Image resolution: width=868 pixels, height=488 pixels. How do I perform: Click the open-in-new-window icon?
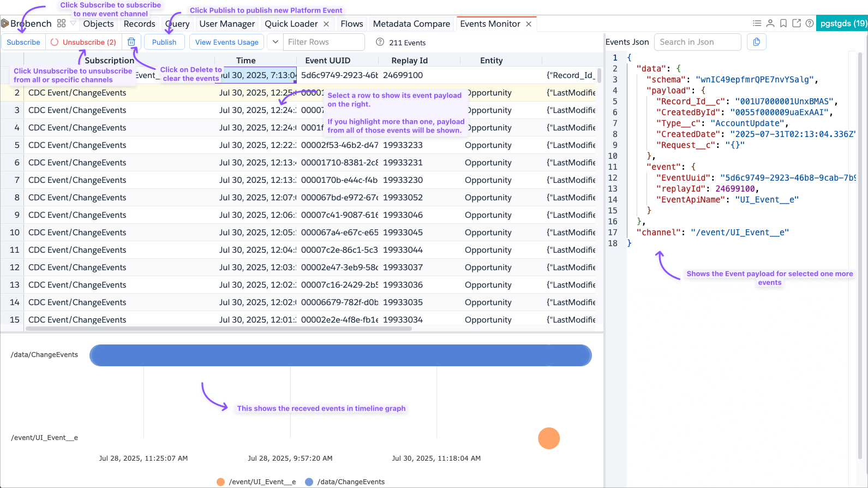pos(797,23)
